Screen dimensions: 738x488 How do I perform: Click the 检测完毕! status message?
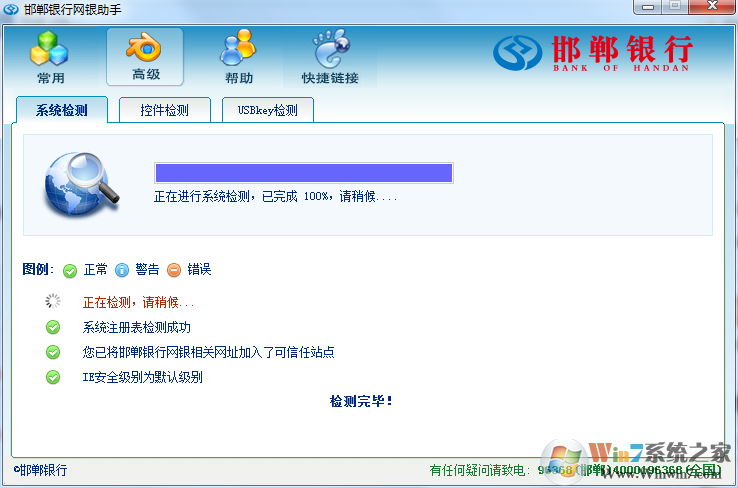[361, 401]
